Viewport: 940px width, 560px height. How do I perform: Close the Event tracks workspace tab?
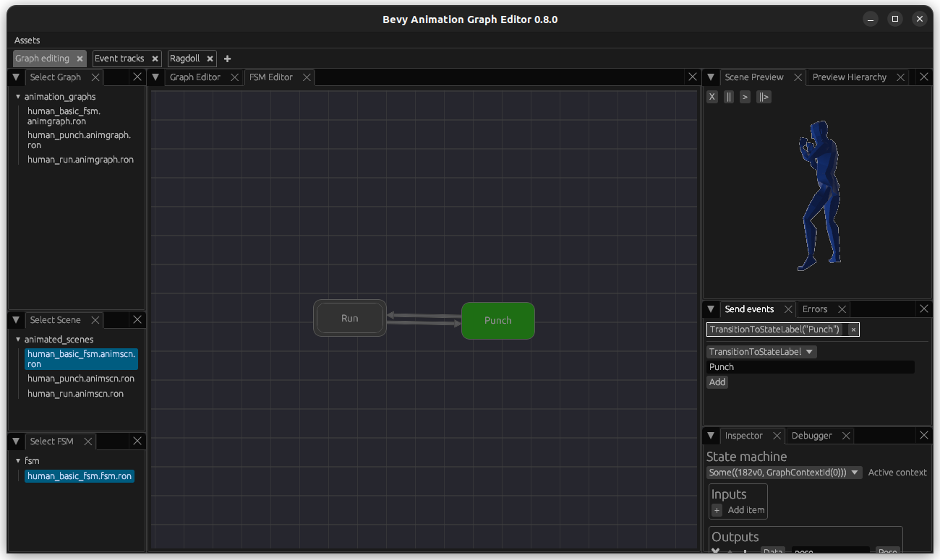click(x=155, y=59)
